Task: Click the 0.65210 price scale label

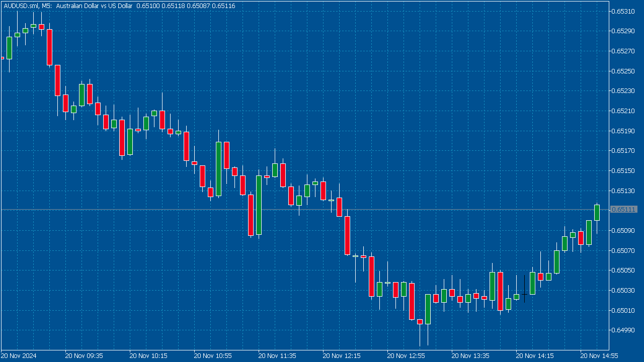Action: click(624, 111)
